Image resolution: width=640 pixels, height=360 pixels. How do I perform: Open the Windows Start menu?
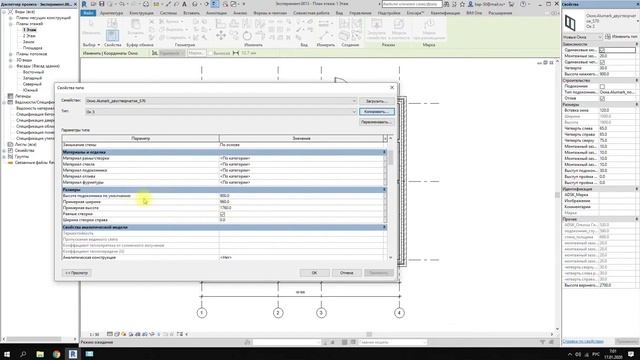7,354
